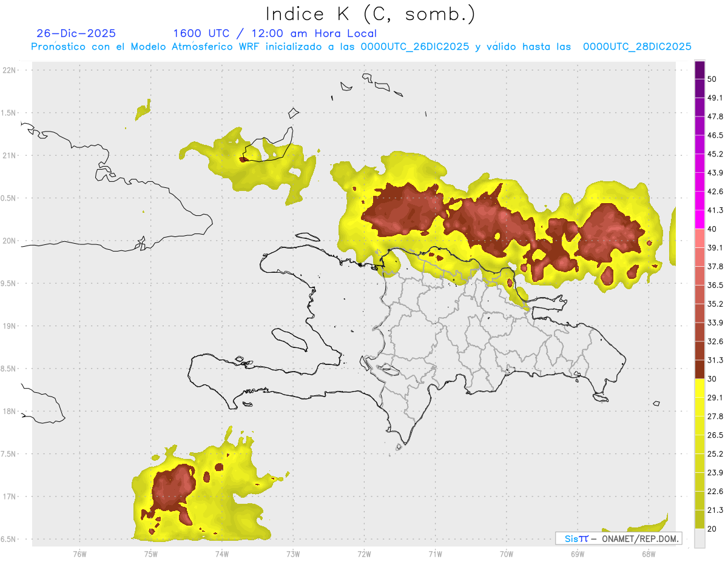Click the dark purple colorbar segment above 50
This screenshot has width=728, height=562.
699,70
